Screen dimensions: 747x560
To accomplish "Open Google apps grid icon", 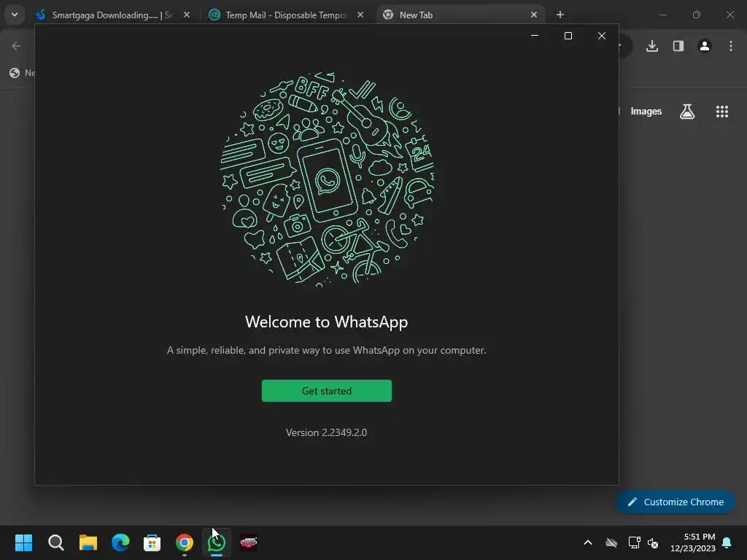I will click(x=721, y=112).
